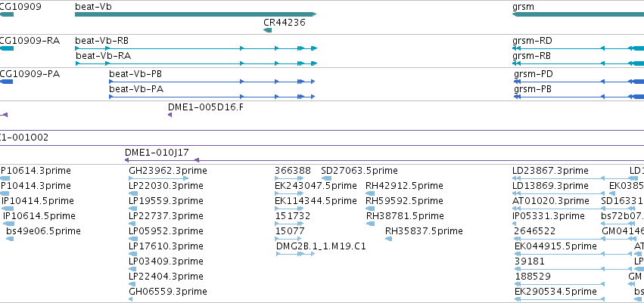Select the RH35837.5prime EST glyph
Screen dimensions: 644x303
388,239
